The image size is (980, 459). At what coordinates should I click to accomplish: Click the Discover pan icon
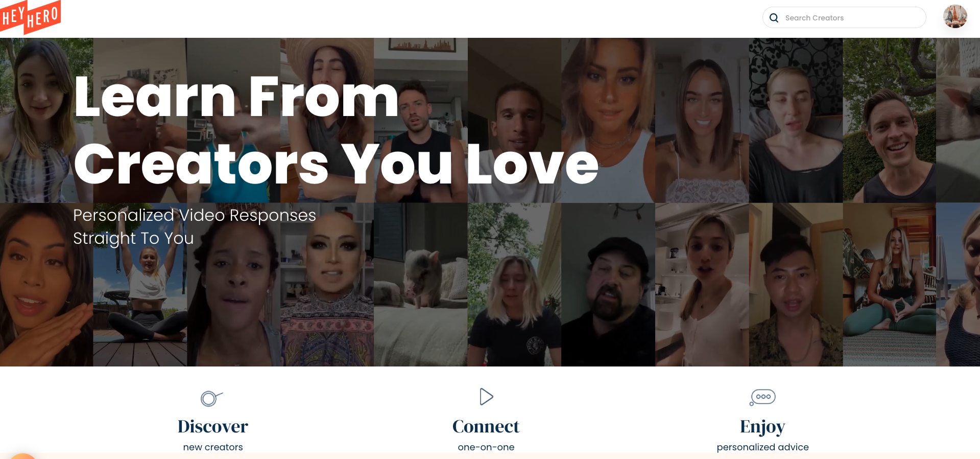(x=211, y=398)
